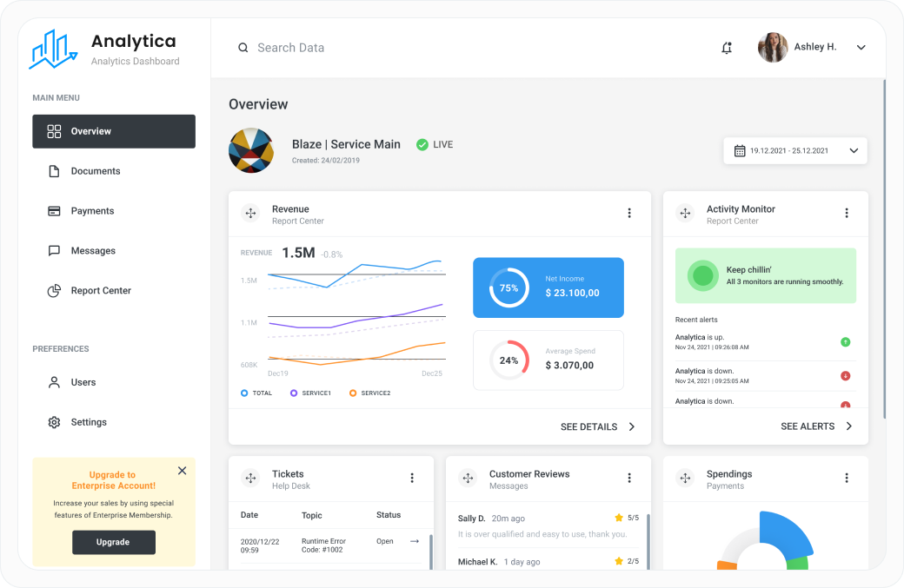Click the SEE DETAILS chevron arrow
Screen dimensions: 904x588
coord(632,426)
